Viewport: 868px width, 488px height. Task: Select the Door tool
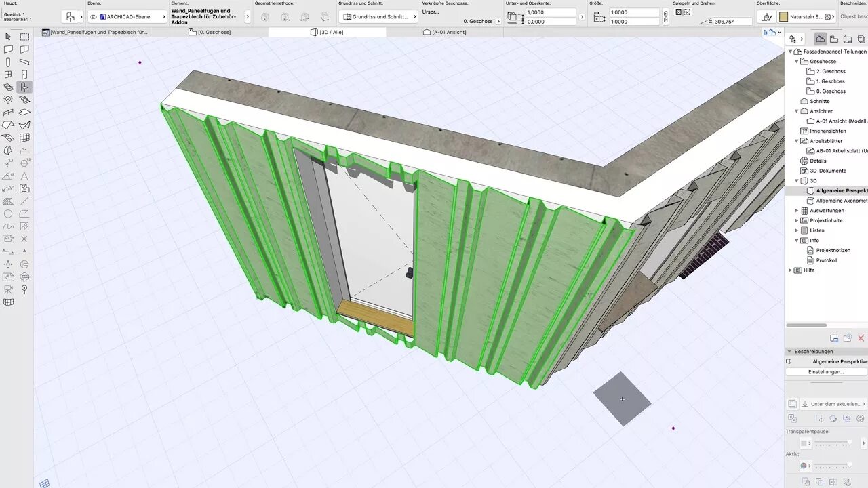point(24,75)
